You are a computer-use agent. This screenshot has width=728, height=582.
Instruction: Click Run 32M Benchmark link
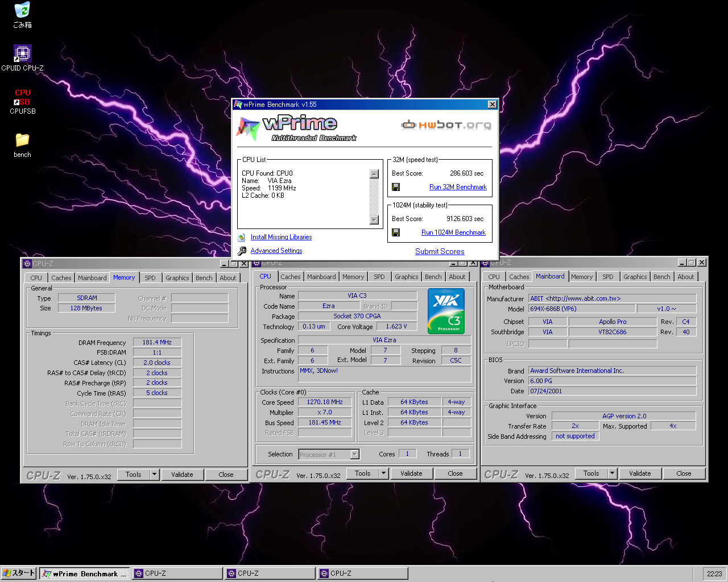coord(458,187)
